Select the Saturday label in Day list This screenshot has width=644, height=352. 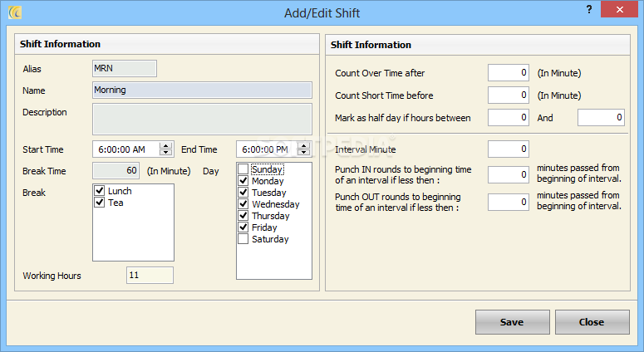270,239
